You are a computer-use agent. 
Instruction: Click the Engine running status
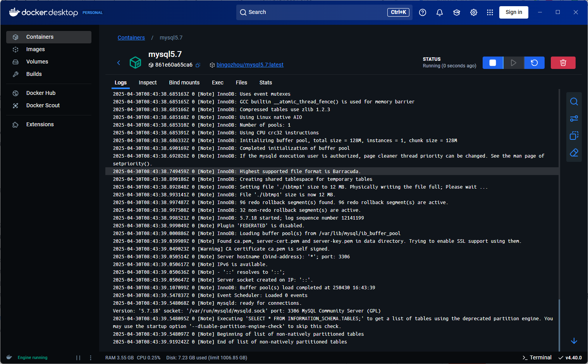(33, 357)
